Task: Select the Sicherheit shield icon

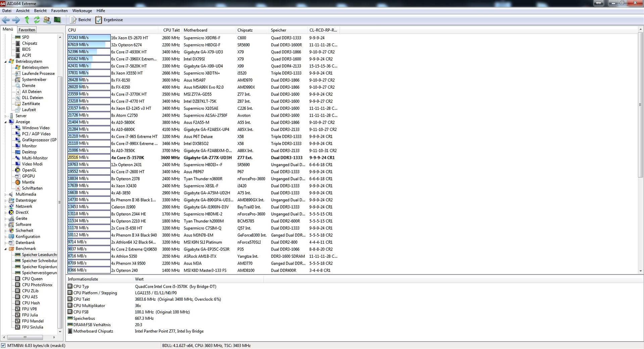Action: (11, 231)
